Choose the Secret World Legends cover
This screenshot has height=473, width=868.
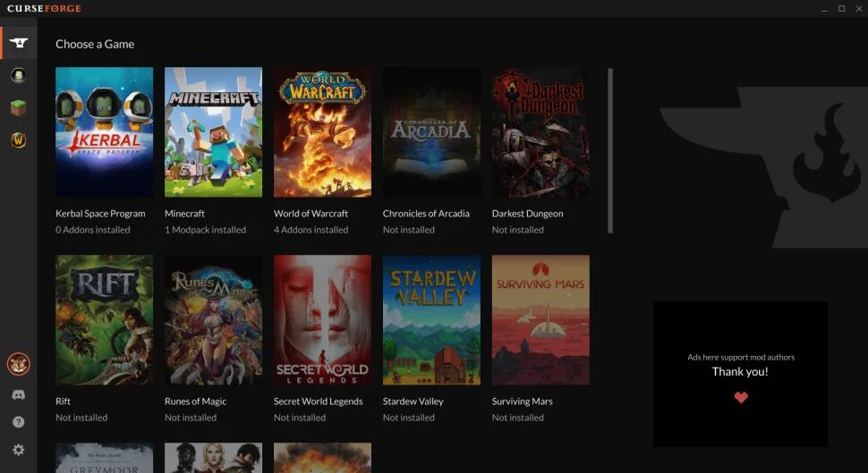[322, 320]
